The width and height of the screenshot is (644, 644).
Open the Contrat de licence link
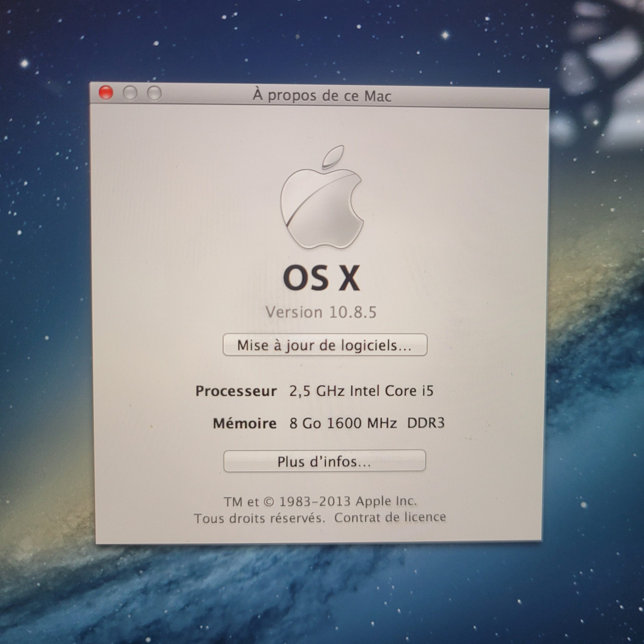coord(390,517)
